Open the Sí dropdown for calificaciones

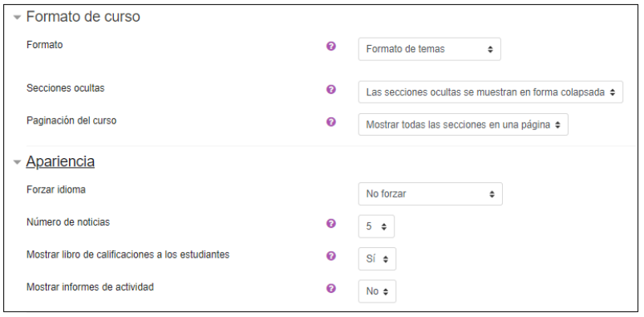coord(377,258)
